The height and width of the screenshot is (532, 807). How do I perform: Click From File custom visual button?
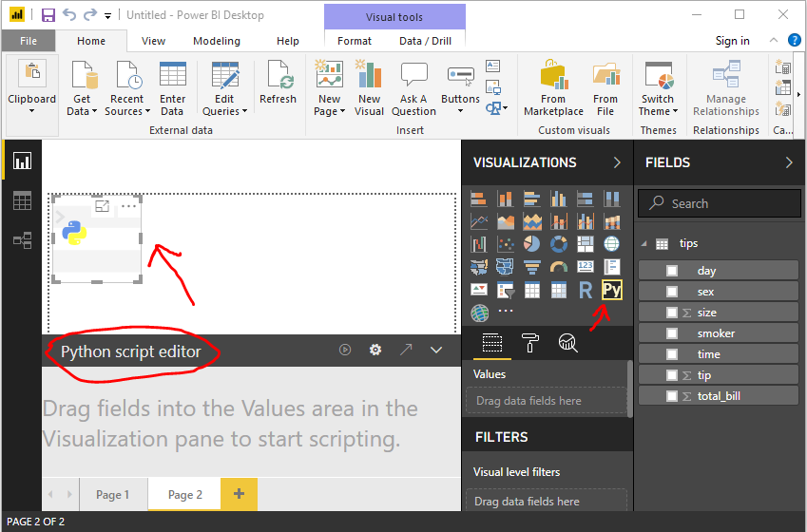click(x=605, y=88)
